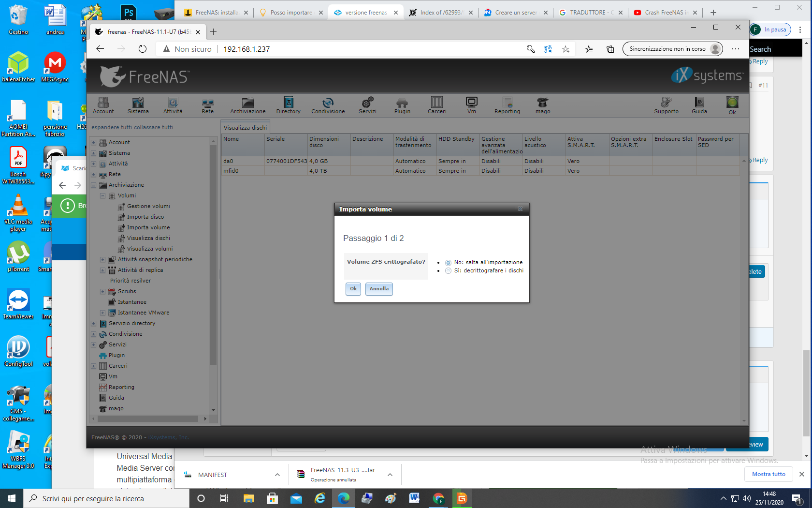Open the Supporto toolbar icon
The width and height of the screenshot is (812, 508).
666,105
